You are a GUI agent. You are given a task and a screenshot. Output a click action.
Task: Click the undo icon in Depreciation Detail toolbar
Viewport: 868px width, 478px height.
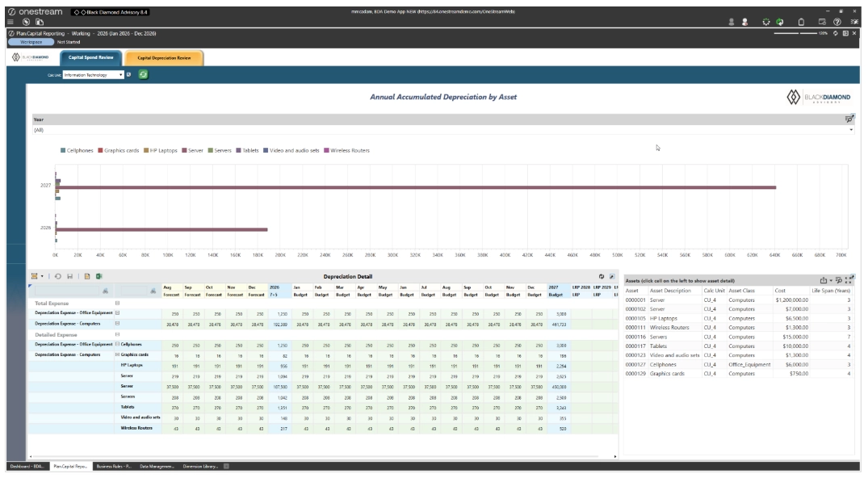[57, 276]
